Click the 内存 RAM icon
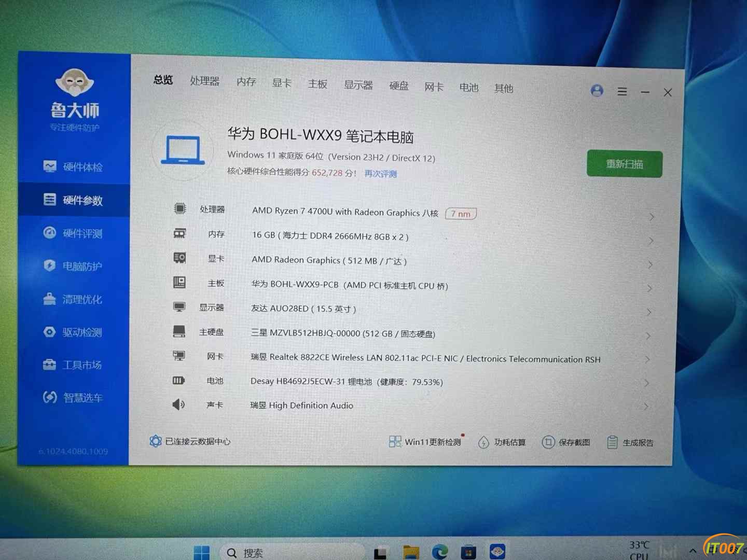This screenshot has width=747, height=560. [x=179, y=233]
